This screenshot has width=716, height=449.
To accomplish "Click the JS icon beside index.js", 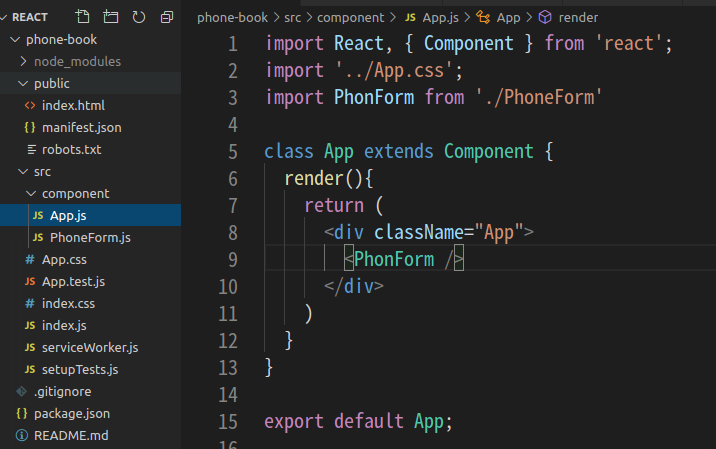I will tap(30, 325).
